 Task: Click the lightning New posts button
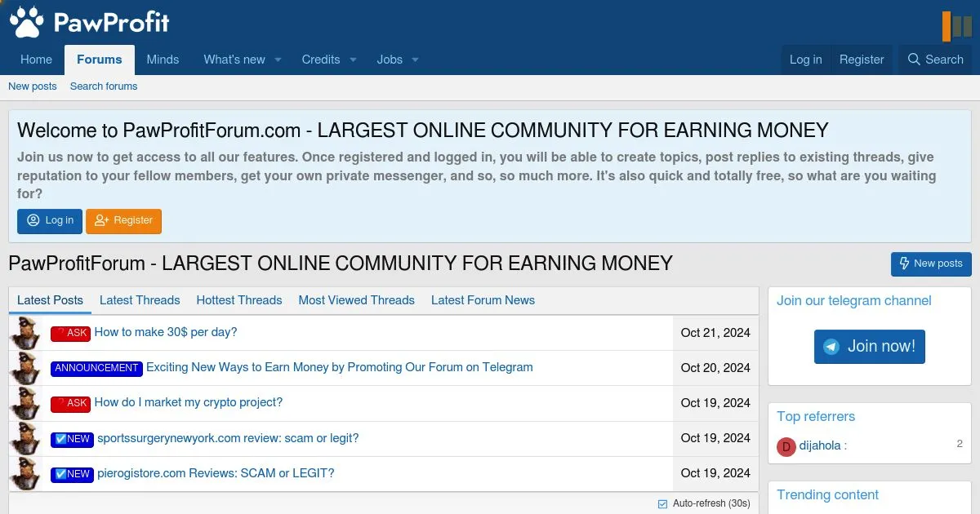point(931,264)
